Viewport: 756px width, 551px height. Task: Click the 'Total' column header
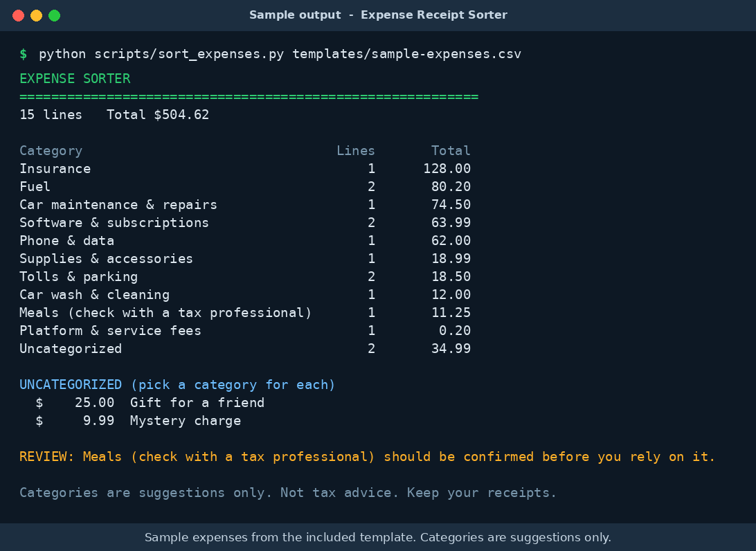tap(451, 151)
